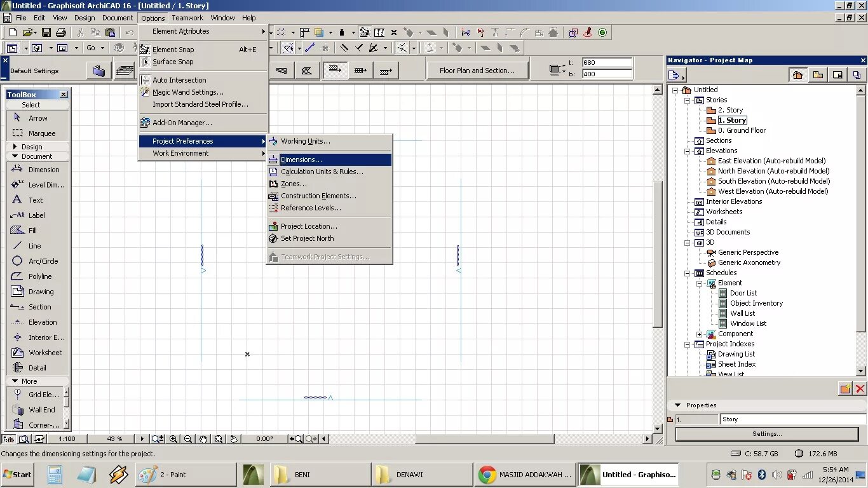Screen dimensions: 868x488
Task: Click the Save diskette icon
Action: (46, 32)
